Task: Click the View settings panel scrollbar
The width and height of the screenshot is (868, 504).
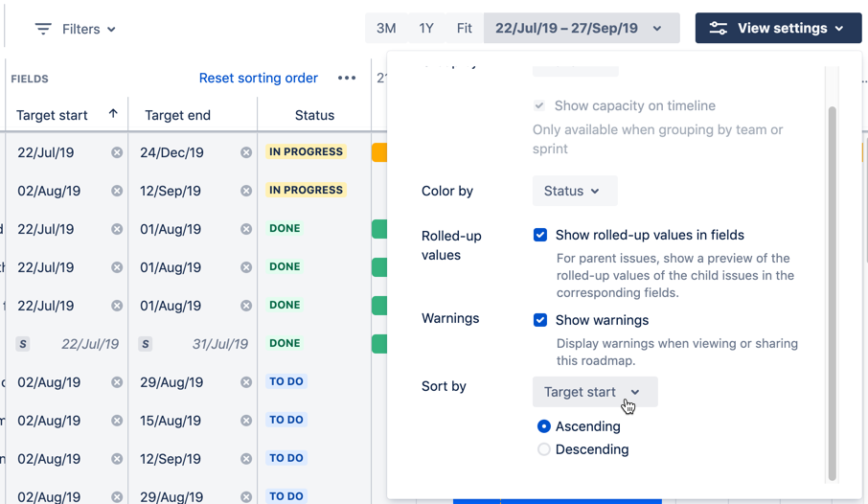Action: 832,293
